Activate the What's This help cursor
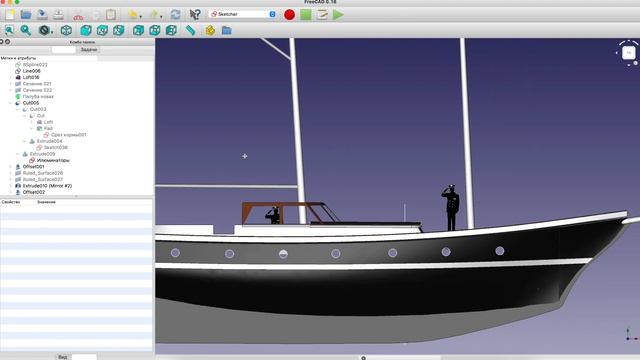The image size is (640, 360). [195, 15]
